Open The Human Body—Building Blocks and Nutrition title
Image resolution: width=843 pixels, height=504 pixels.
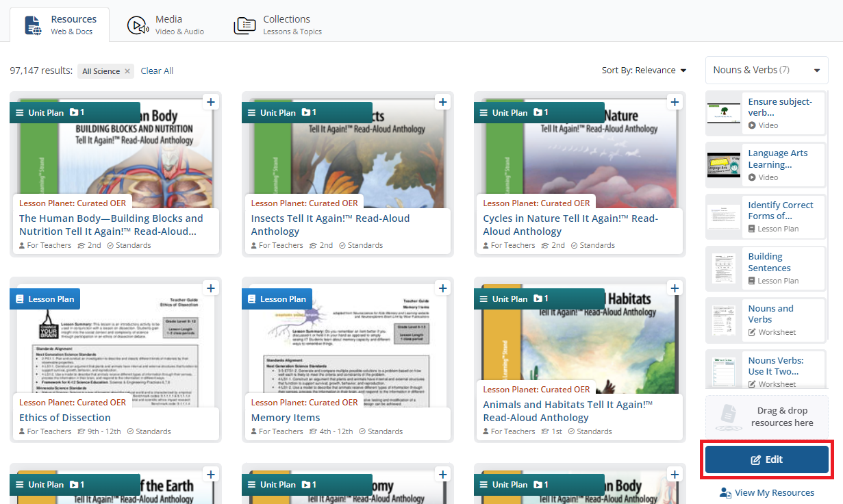point(111,225)
